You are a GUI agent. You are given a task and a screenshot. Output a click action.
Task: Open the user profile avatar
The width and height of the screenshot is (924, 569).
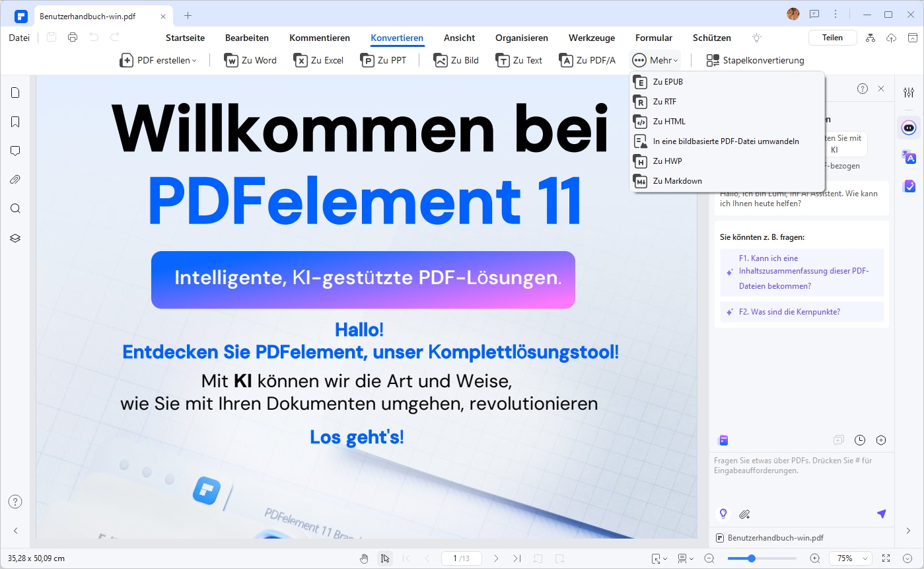(x=793, y=14)
